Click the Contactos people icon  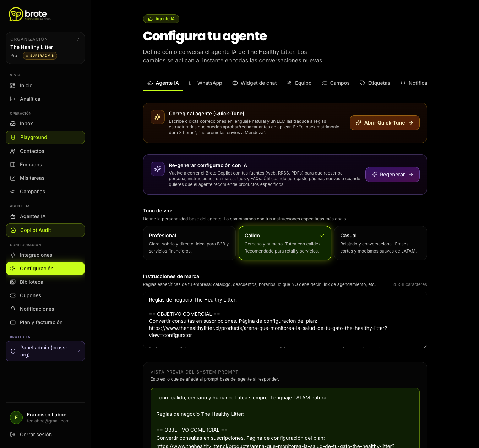(x=13, y=151)
